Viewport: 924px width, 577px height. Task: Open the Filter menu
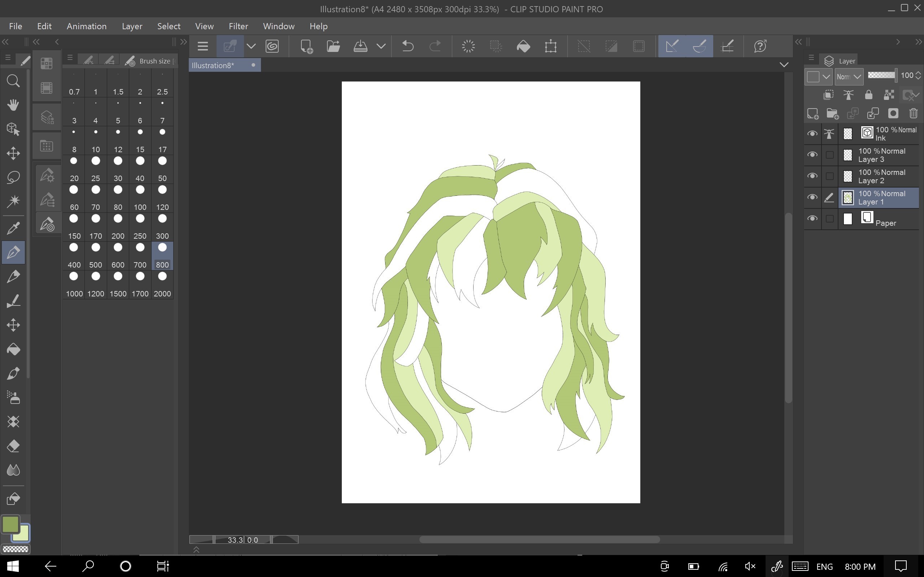(238, 26)
